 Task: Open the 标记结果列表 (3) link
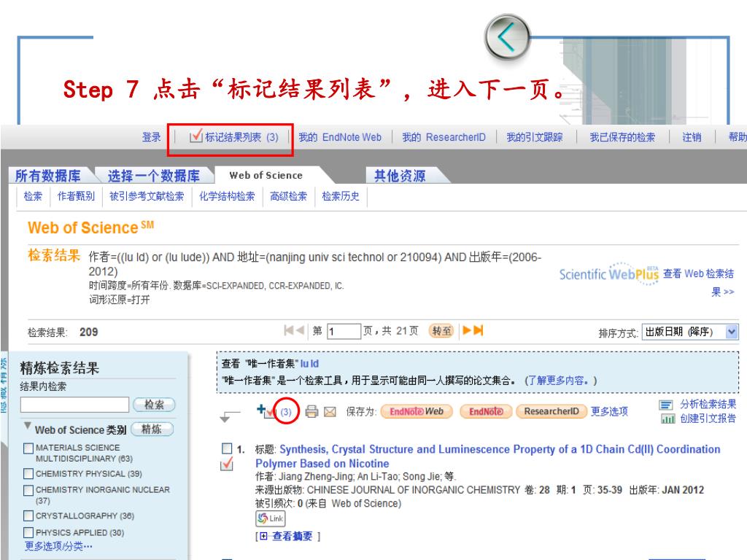coord(241,138)
